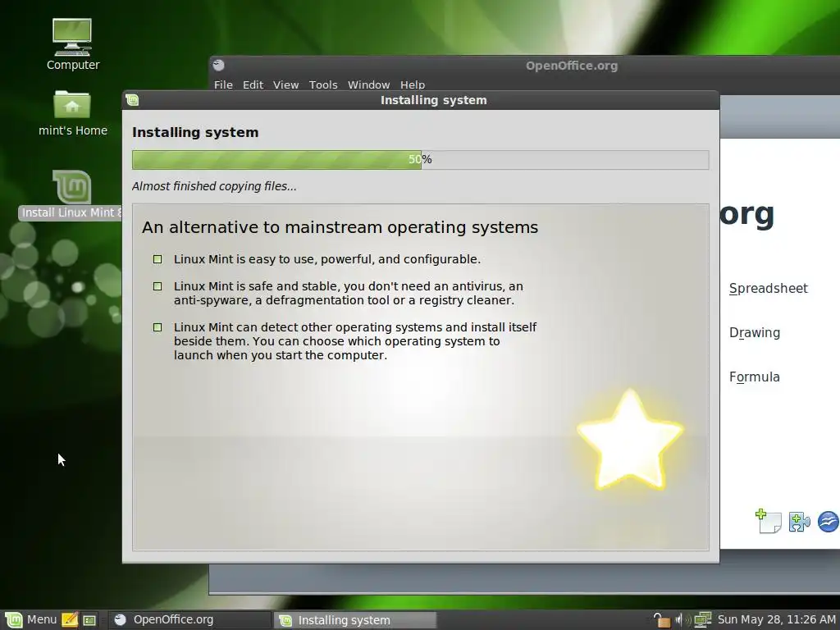Create a new Formula in OpenOffice
Image resolution: width=840 pixels, height=630 pixels.
pyautogui.click(x=755, y=377)
